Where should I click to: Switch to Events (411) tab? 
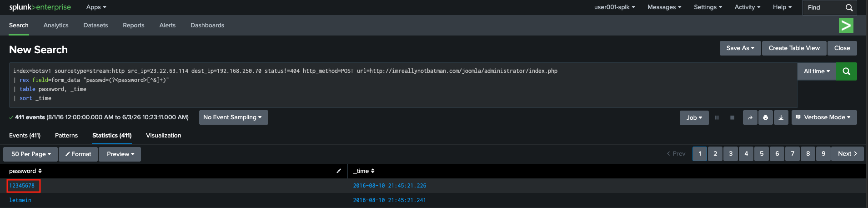click(x=25, y=136)
